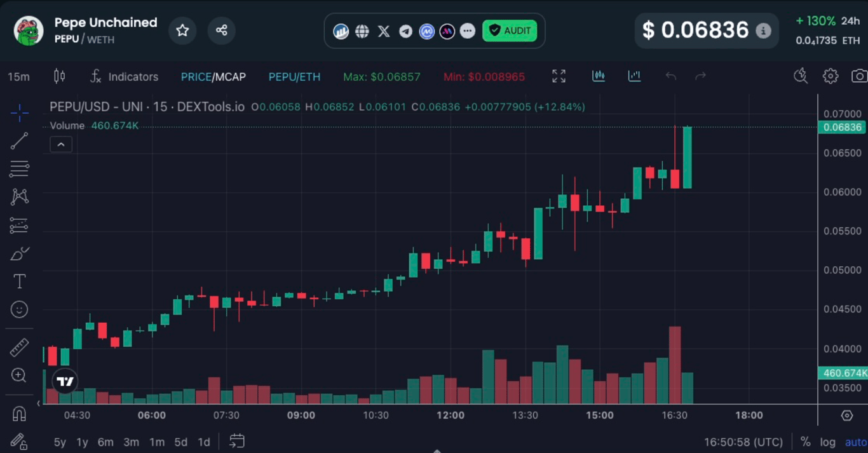Click the share icon beside Pepe Unchained

(x=221, y=30)
